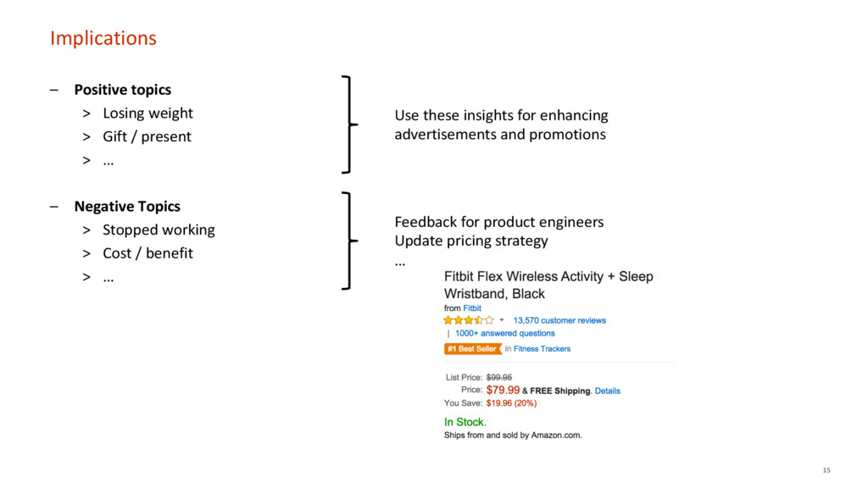
Task: Select the Losing weight bullet
Action: click(x=147, y=113)
